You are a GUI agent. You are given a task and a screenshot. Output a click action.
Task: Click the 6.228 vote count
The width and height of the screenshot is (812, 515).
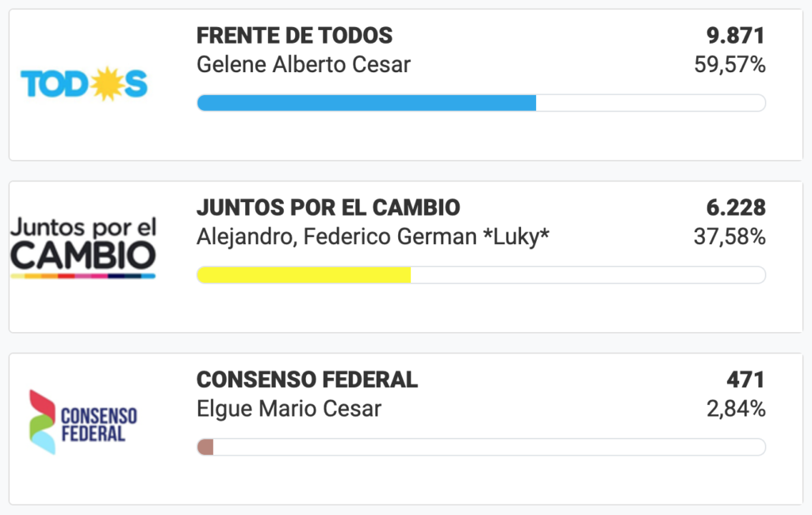(736, 208)
